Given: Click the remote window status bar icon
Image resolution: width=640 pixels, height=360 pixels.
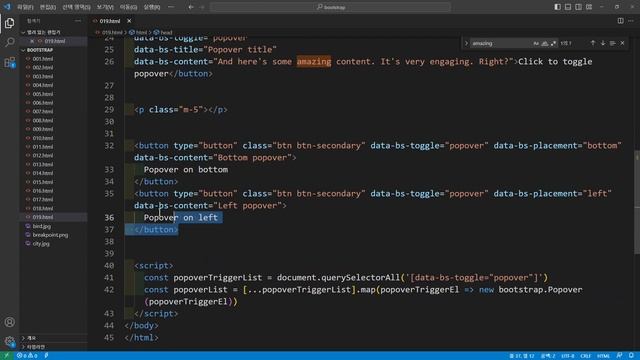Looking at the screenshot, I should pos(7,356).
